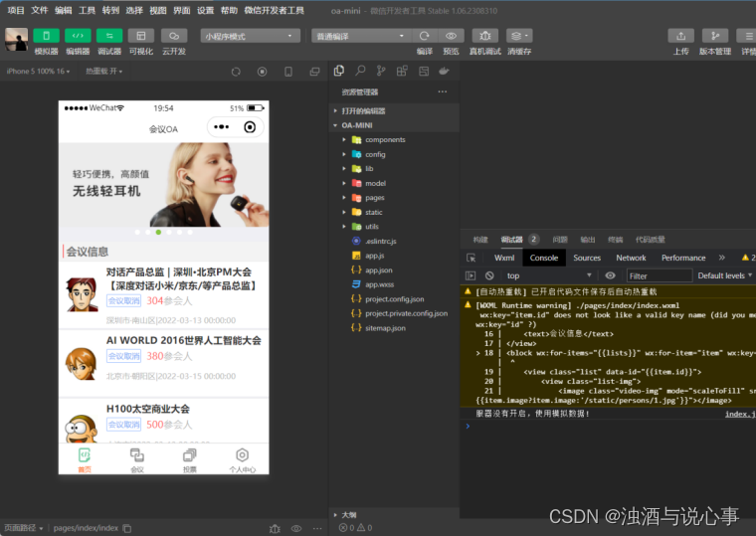Open cloud development (云开发) button
The height and width of the screenshot is (536, 756).
174,36
